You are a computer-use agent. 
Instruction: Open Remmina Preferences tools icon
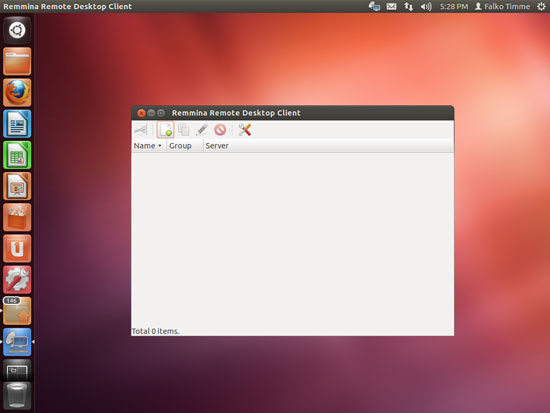pyautogui.click(x=244, y=130)
